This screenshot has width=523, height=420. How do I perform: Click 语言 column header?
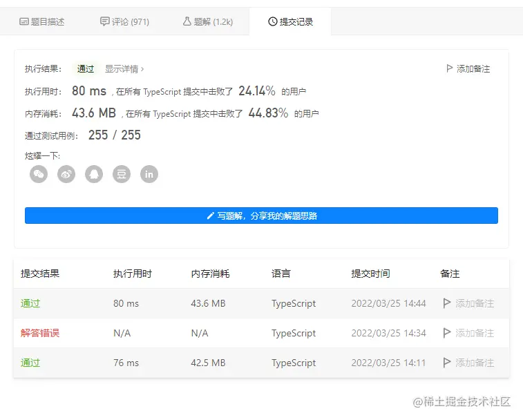(281, 274)
